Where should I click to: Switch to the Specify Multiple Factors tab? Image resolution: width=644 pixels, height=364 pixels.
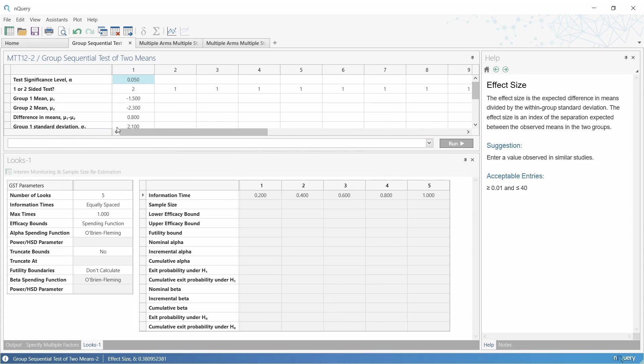[x=52, y=345]
